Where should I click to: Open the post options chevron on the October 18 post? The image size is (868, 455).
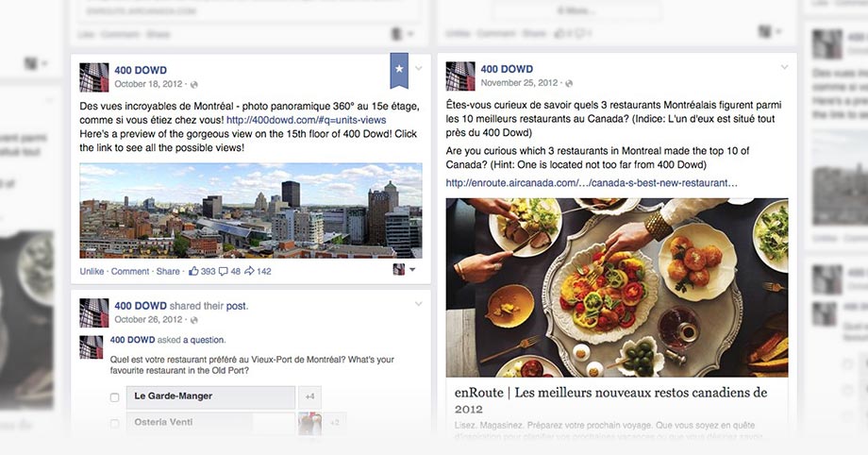pos(419,69)
